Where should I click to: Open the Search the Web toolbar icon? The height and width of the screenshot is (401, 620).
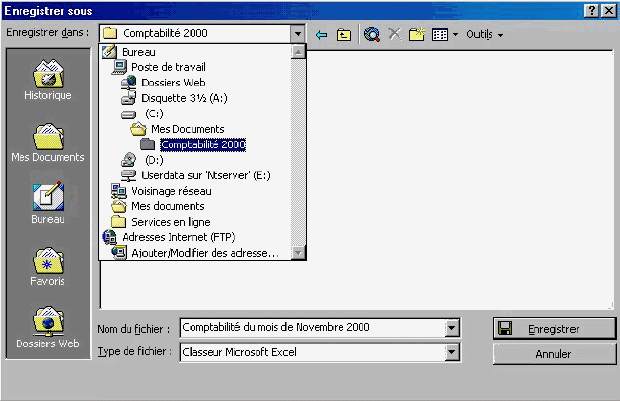tap(372, 35)
